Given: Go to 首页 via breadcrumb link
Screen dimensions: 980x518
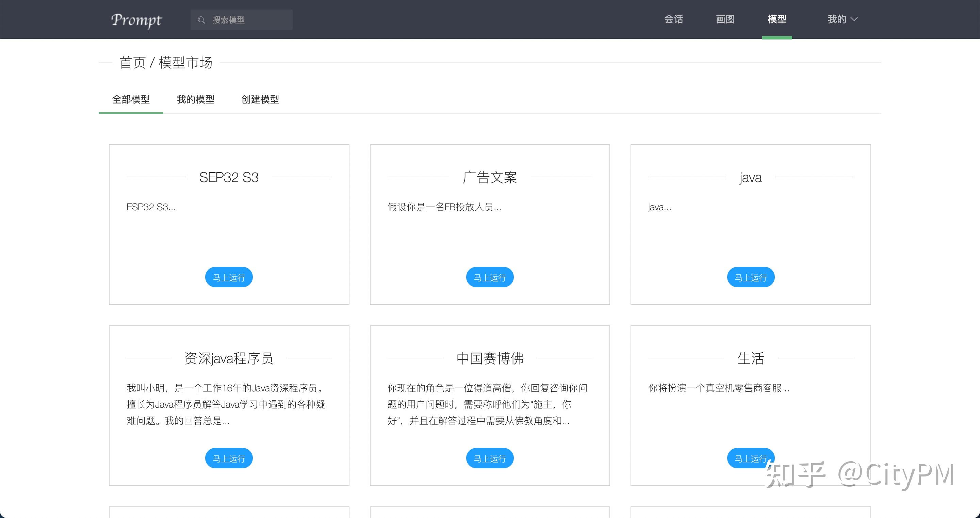Looking at the screenshot, I should coord(133,63).
